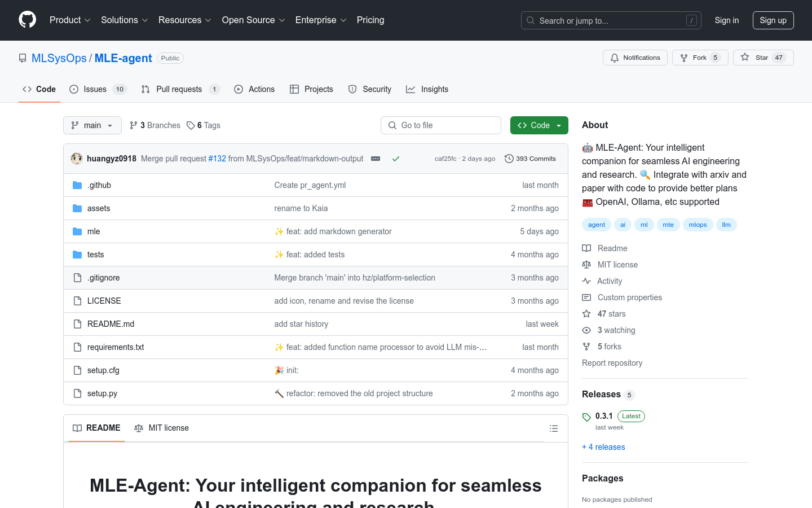Open the MLE-agent repository link
The height and width of the screenshot is (508, 812).
tap(123, 58)
